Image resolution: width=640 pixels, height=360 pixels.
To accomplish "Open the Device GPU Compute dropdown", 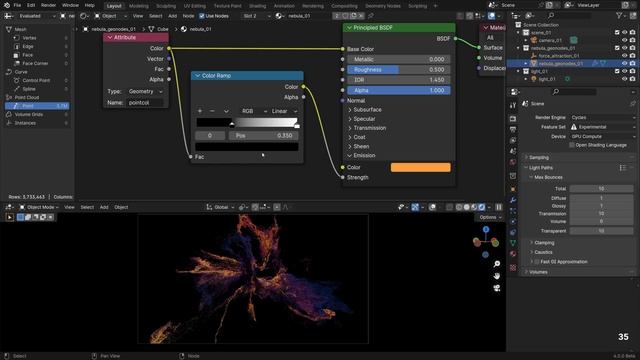I will pyautogui.click(x=602, y=136).
